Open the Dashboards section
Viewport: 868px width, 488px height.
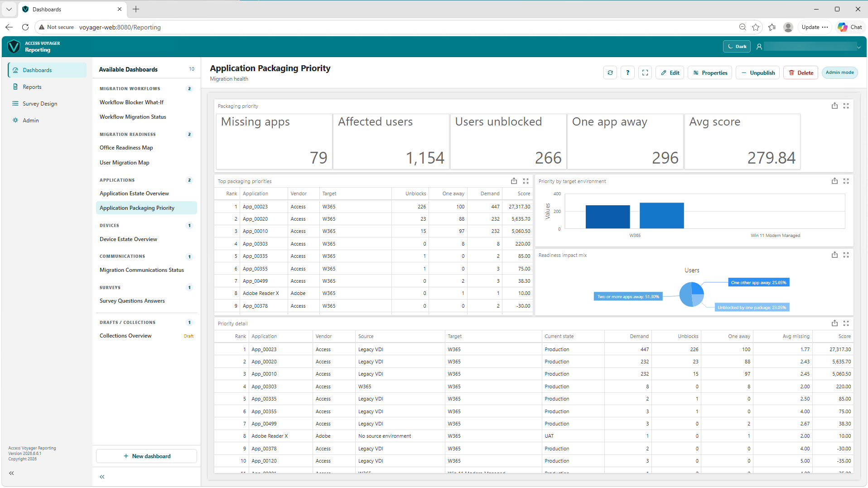click(x=47, y=70)
